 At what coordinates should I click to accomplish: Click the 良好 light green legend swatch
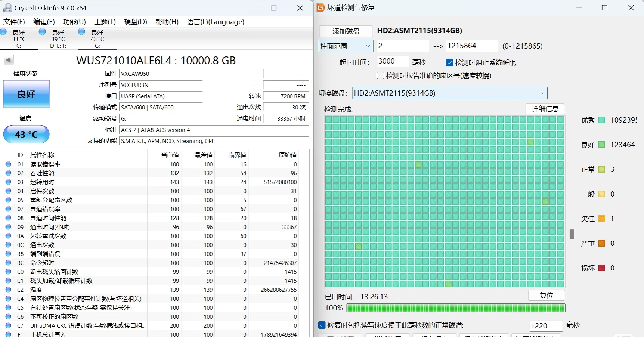point(602,145)
